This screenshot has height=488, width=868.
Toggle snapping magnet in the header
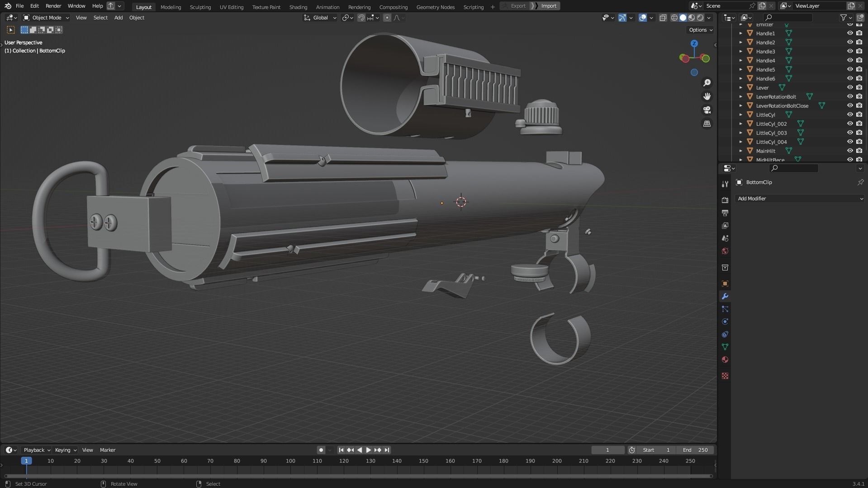click(361, 18)
